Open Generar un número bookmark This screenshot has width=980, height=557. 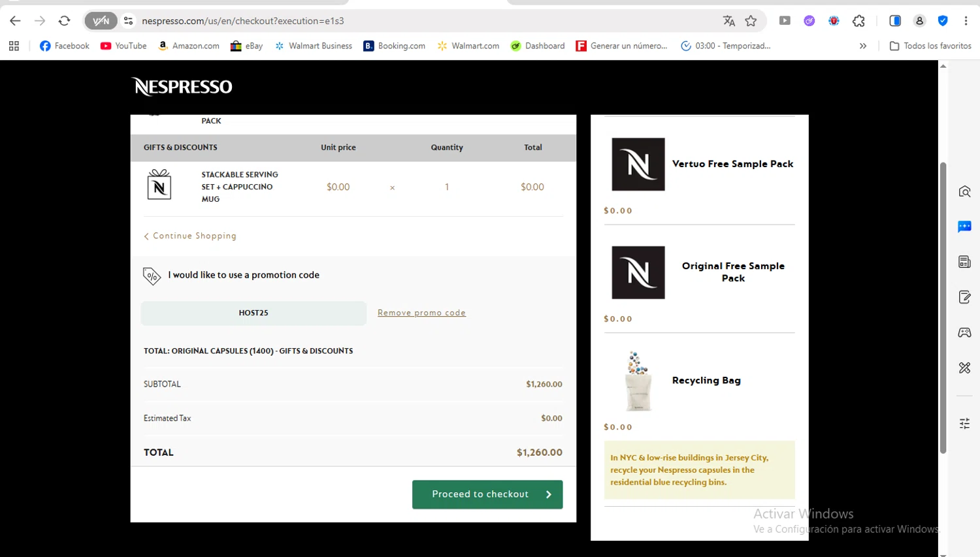[621, 46]
